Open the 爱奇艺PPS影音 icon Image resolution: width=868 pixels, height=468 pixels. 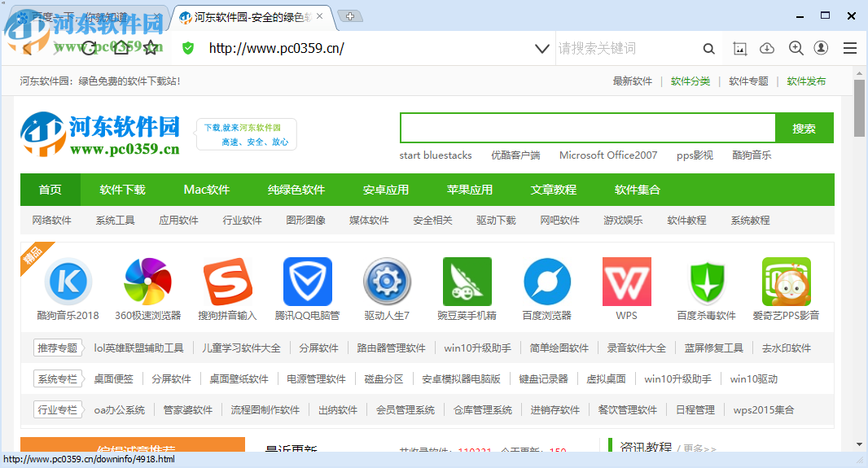point(786,282)
